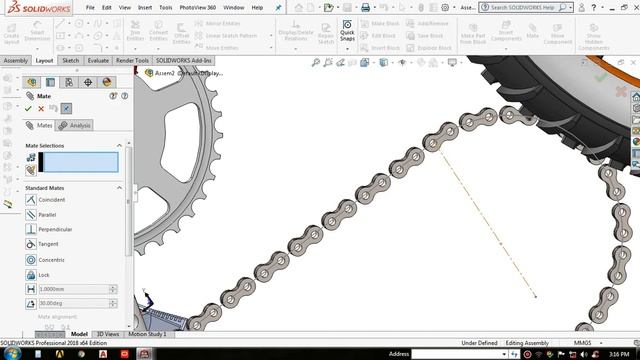This screenshot has width=640, height=360.
Task: Select the Parallel mate icon
Action: pyautogui.click(x=31, y=214)
